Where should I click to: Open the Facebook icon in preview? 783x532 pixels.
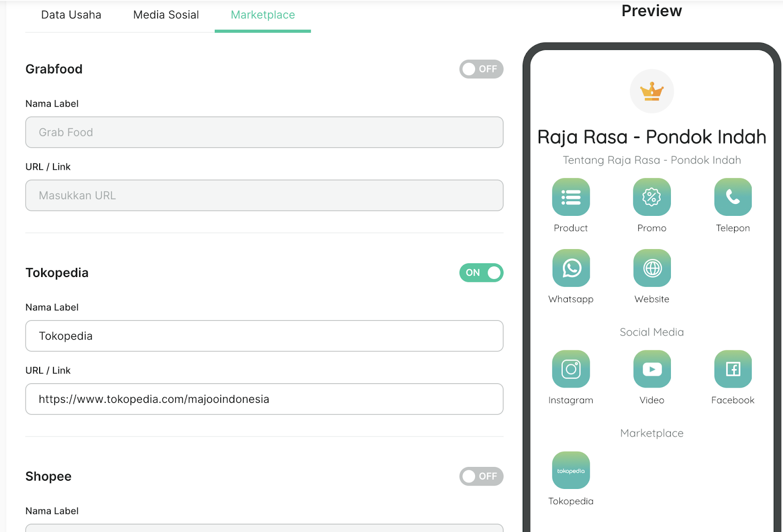point(733,369)
